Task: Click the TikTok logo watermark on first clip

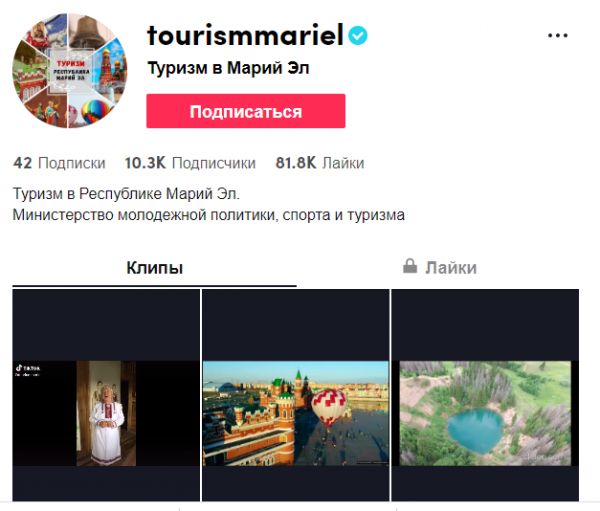Action: pyautogui.click(x=27, y=370)
